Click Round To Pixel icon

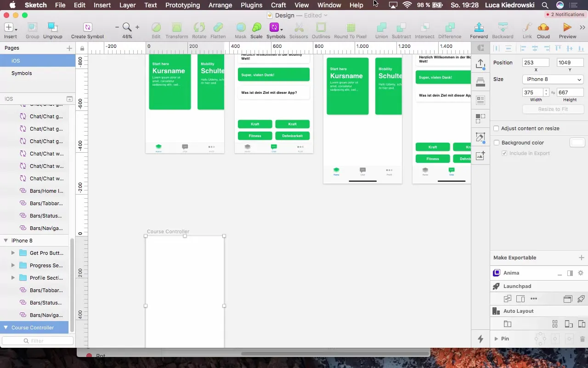[x=350, y=28]
